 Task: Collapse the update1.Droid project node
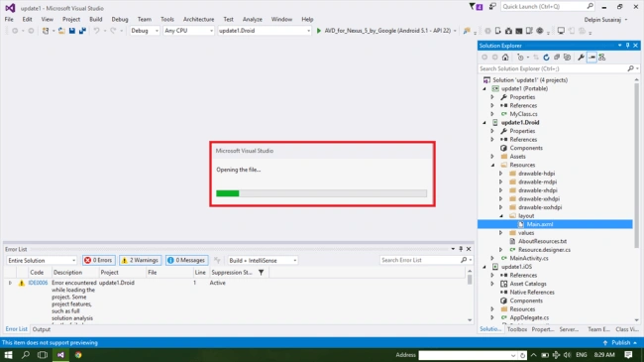tap(484, 123)
